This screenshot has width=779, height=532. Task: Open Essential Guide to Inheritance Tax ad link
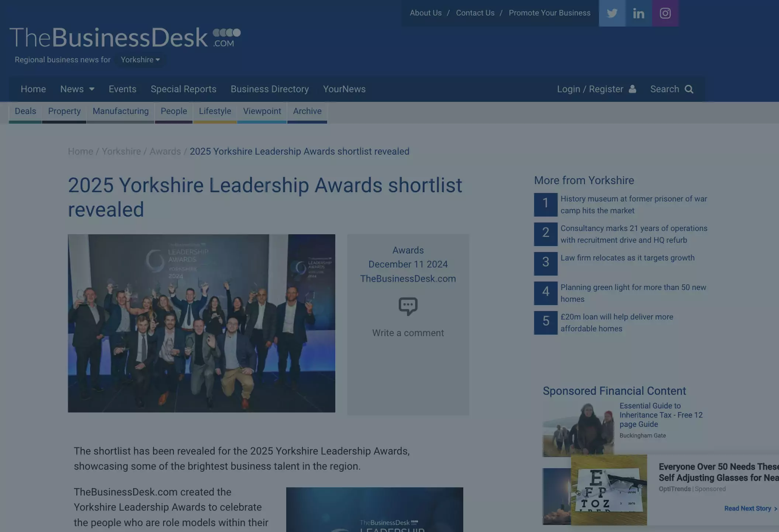click(661, 415)
